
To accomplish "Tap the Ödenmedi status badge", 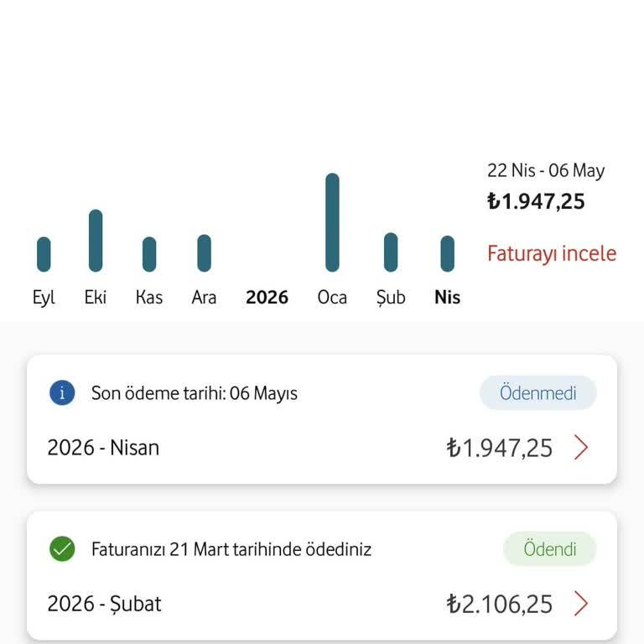I will (x=538, y=392).
